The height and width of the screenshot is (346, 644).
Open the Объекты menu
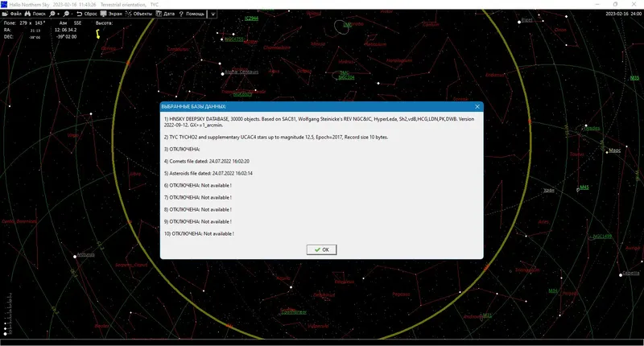138,14
